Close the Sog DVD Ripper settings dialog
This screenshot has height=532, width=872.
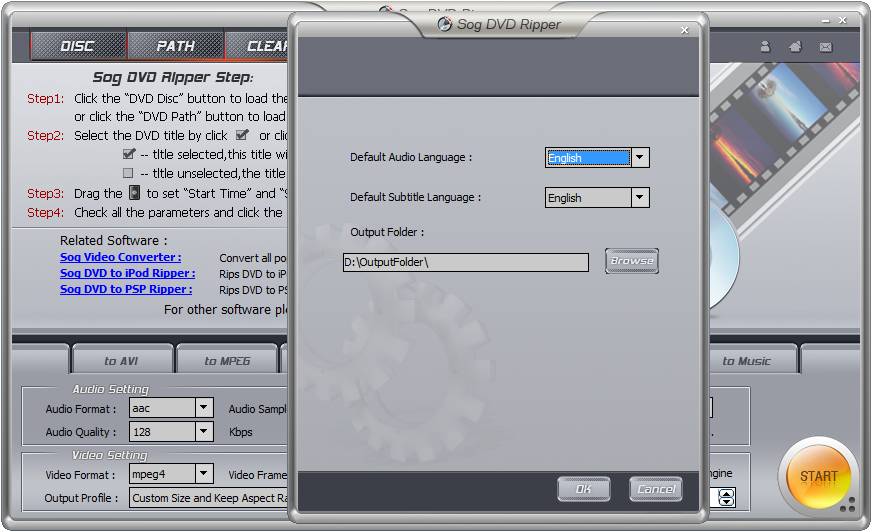click(x=685, y=30)
